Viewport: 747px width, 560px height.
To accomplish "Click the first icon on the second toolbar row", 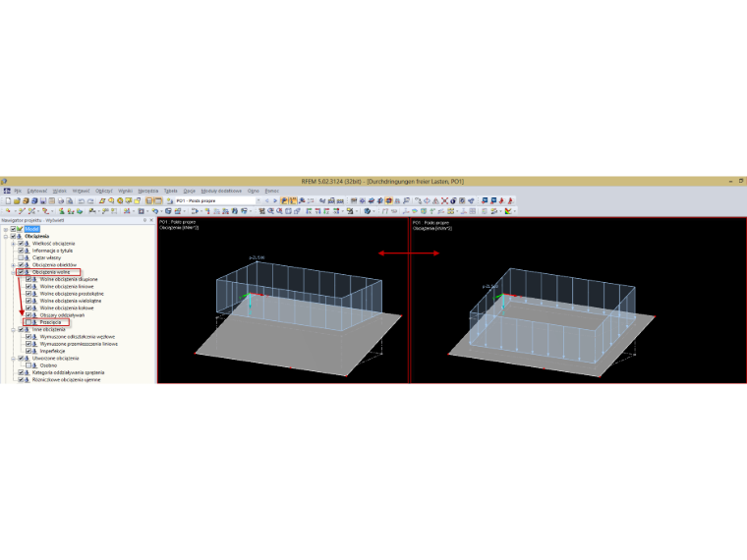I will click(x=8, y=211).
